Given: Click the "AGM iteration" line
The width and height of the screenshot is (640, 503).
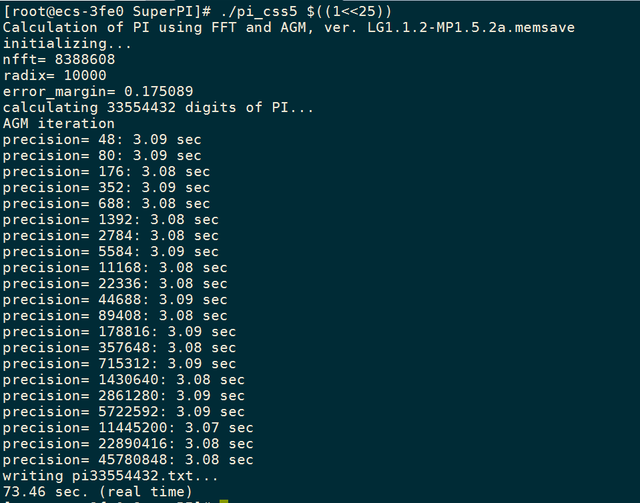Looking at the screenshot, I should pyautogui.click(x=58, y=123).
